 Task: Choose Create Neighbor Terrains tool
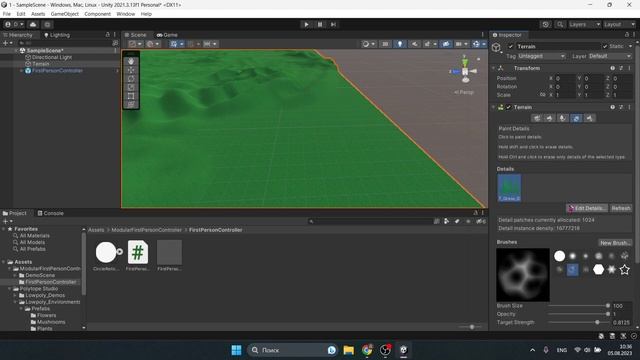[x=537, y=118]
